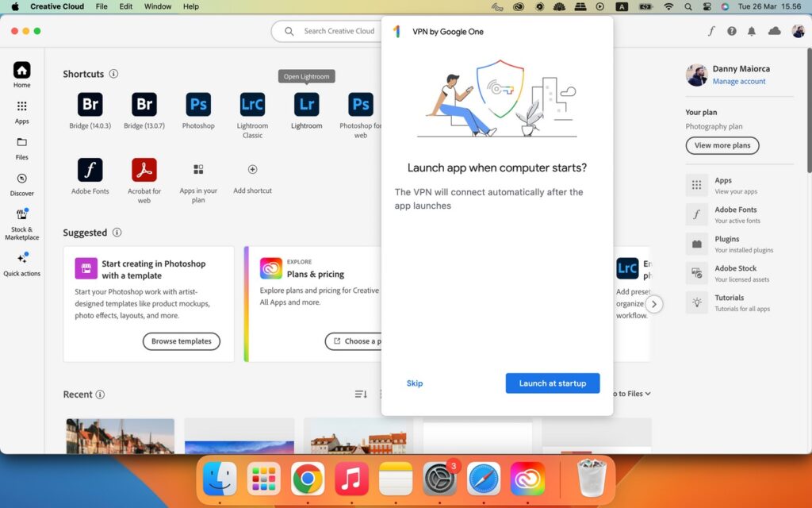Open the Help menu in the menu bar

tap(190, 6)
